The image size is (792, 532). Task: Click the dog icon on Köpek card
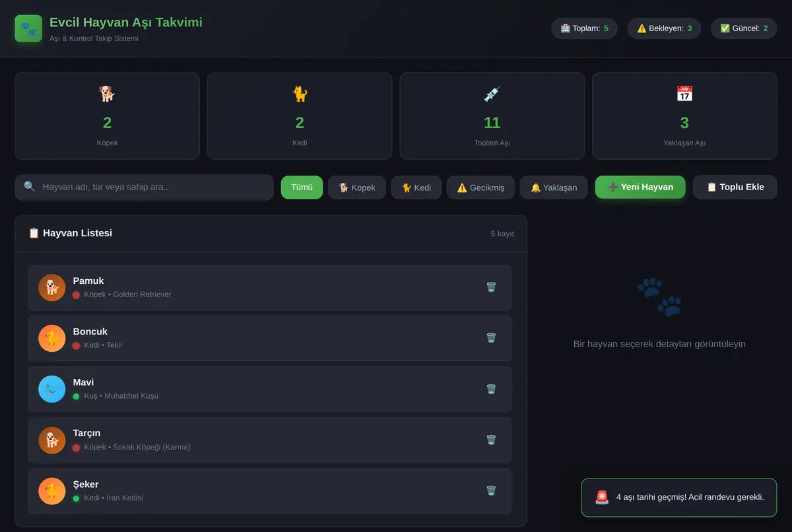point(107,94)
